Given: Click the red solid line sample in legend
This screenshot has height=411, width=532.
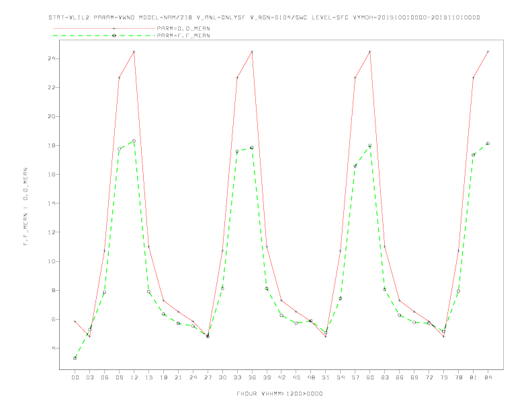Looking at the screenshot, I should point(104,28).
